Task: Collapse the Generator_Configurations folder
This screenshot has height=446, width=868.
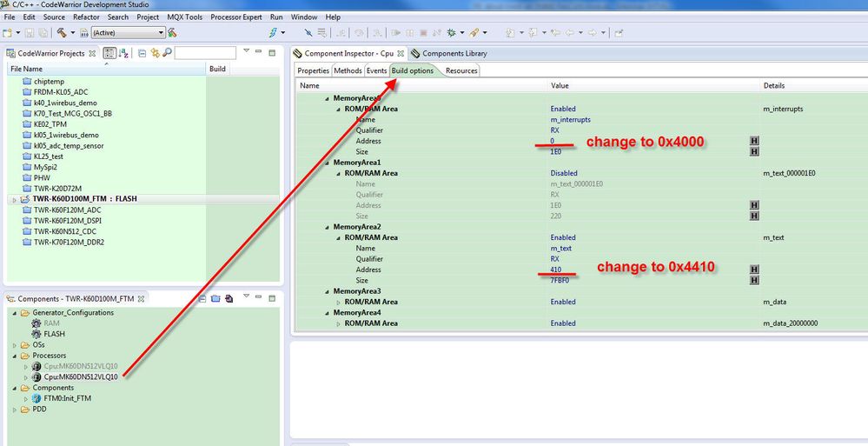Action: (15, 313)
